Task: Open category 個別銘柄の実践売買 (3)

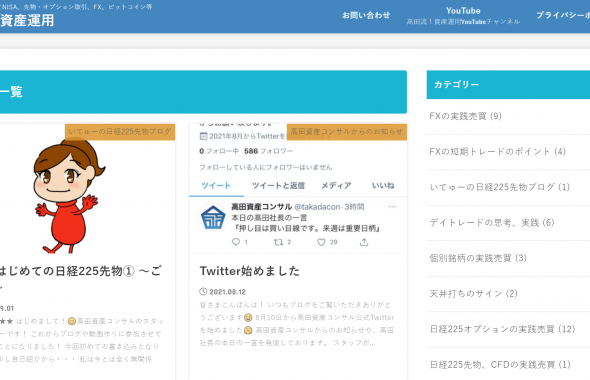Action: [478, 258]
